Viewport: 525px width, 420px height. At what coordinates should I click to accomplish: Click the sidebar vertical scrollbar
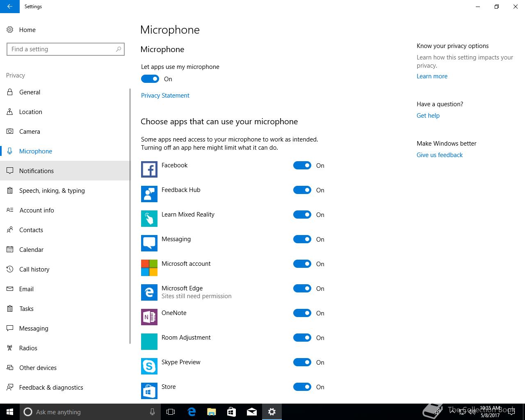130,216
